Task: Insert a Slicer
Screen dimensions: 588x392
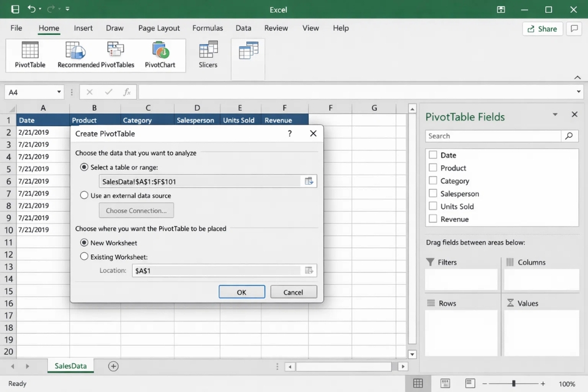Action: (208, 55)
